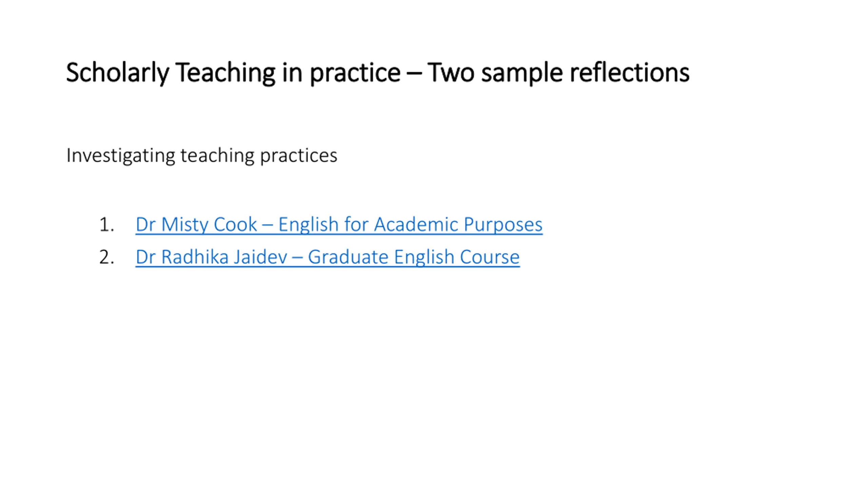Click the word 'Scholarly' in the slide title

tap(117, 73)
